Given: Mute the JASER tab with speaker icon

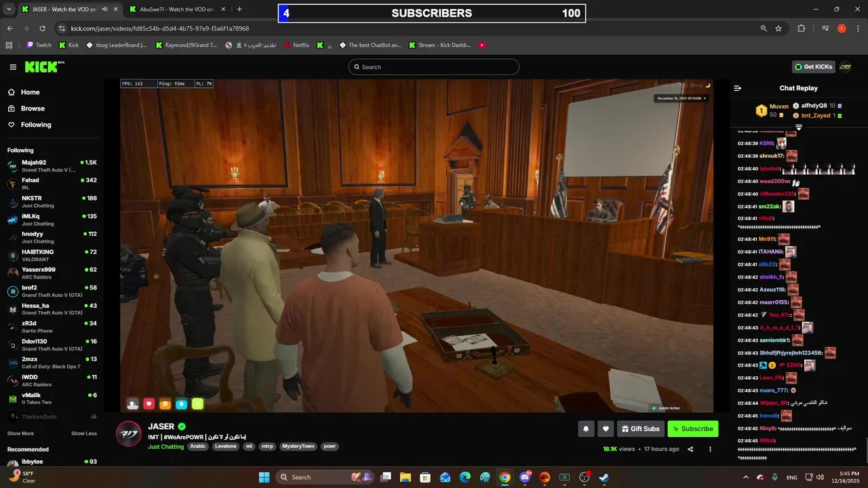Looking at the screenshot, I should [x=105, y=9].
